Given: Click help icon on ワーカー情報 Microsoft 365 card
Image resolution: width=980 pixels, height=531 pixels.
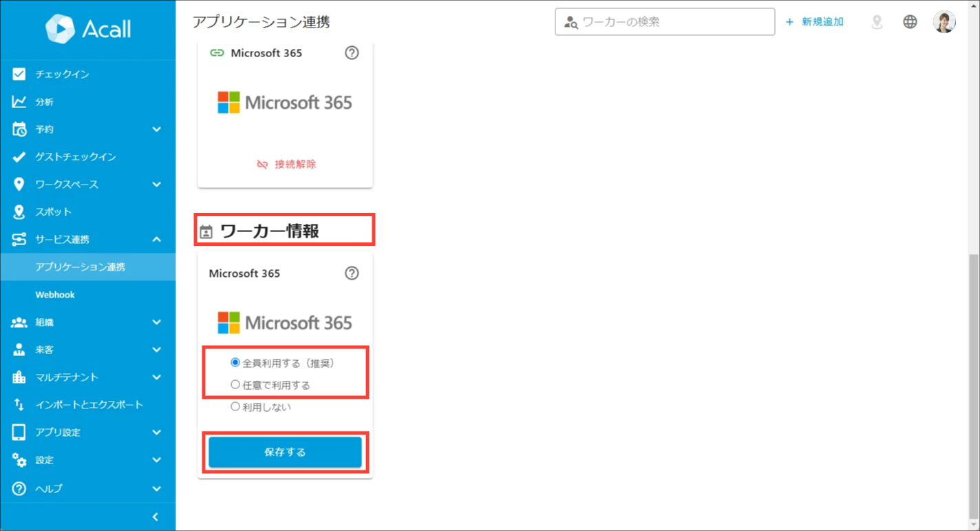Looking at the screenshot, I should click(352, 273).
